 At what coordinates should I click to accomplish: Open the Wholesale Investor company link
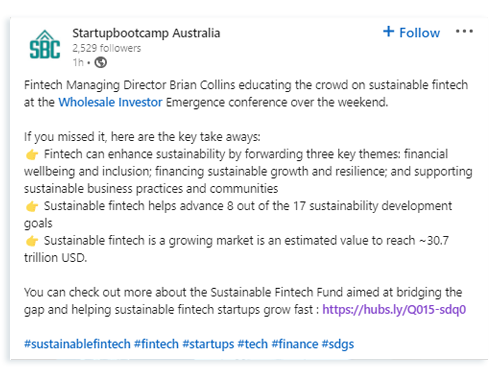(110, 102)
